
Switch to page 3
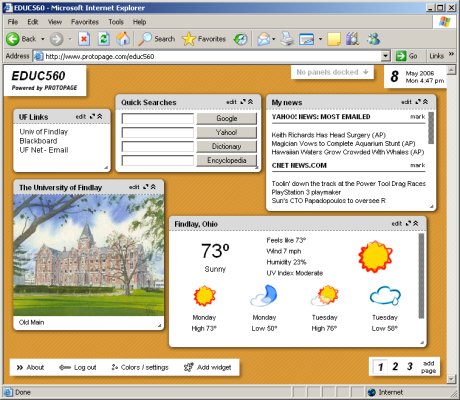410,367
